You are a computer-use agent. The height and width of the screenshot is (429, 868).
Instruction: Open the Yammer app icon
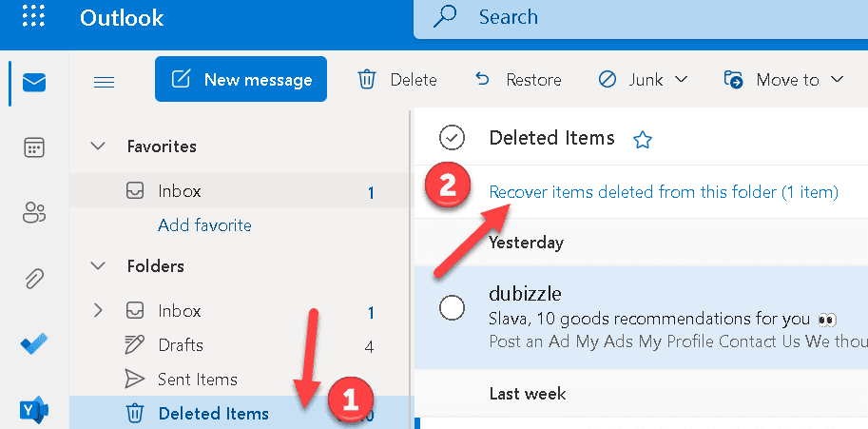coord(34,409)
